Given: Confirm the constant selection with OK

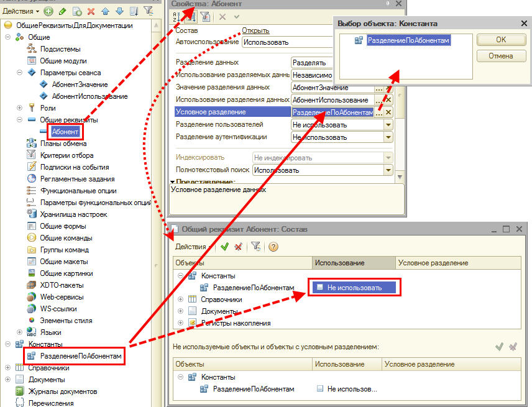Looking at the screenshot, I should (x=501, y=40).
